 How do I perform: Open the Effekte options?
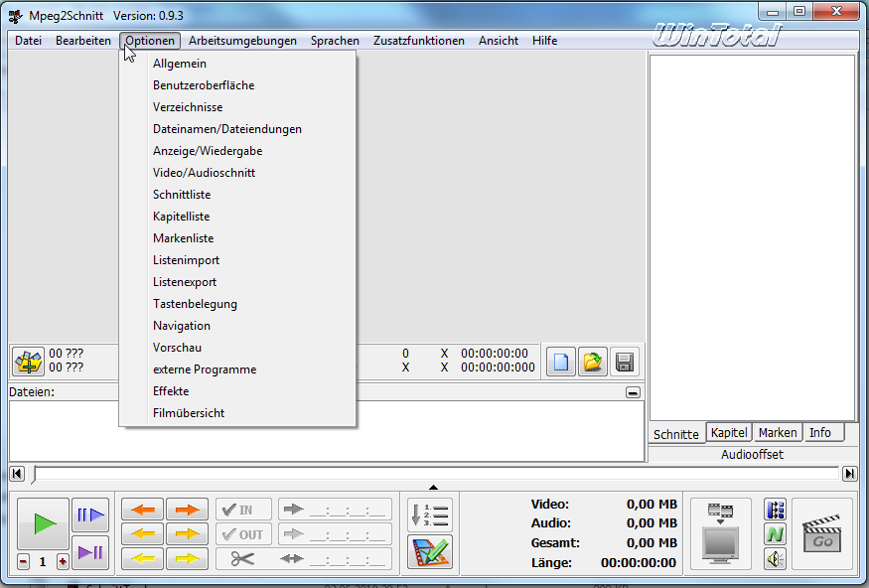[x=237, y=391]
